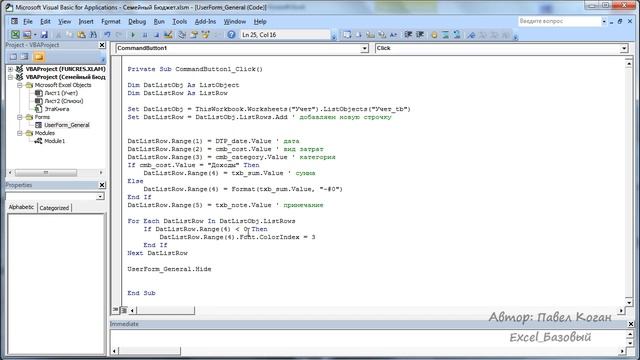Screen dimensions: 640x360
Task: Toggle Breakpoint with the hand icon
Action: point(434,35)
